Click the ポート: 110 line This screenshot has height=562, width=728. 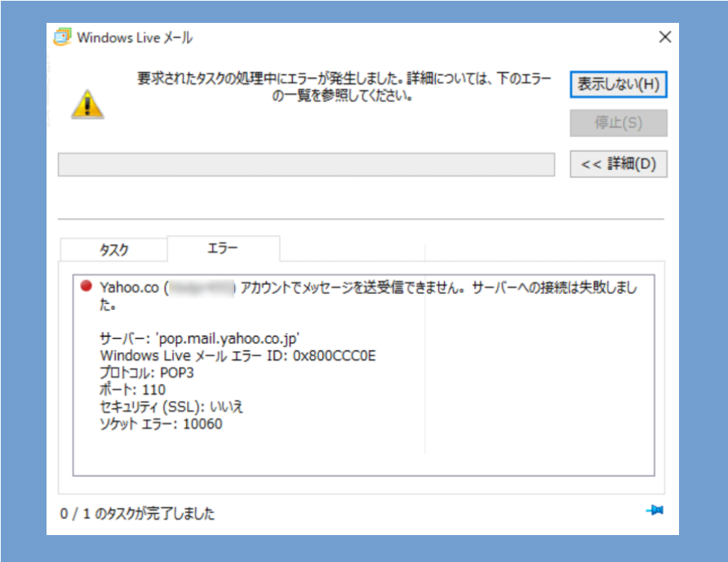pyautogui.click(x=132, y=390)
